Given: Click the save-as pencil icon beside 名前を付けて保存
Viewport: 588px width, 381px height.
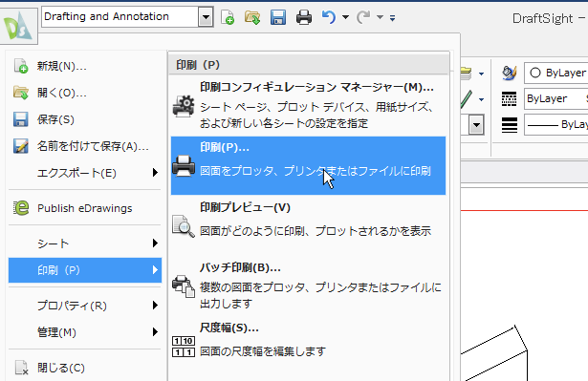Looking at the screenshot, I should click(21, 146).
